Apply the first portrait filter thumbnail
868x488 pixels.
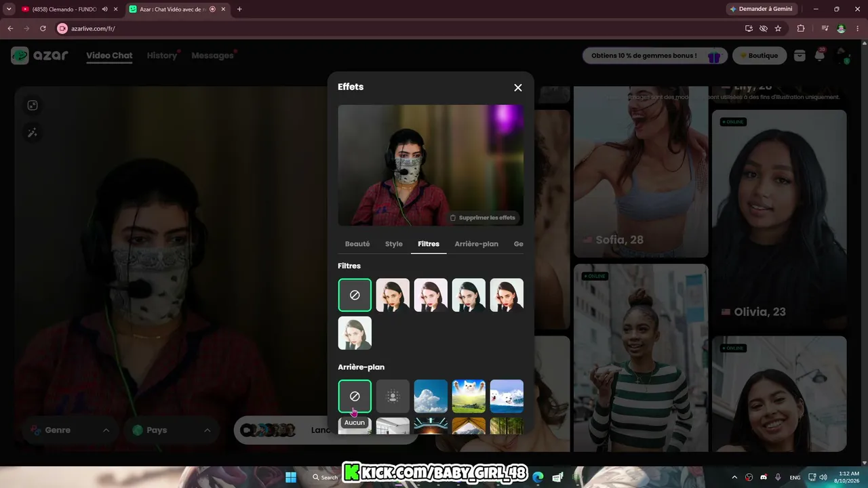(393, 295)
